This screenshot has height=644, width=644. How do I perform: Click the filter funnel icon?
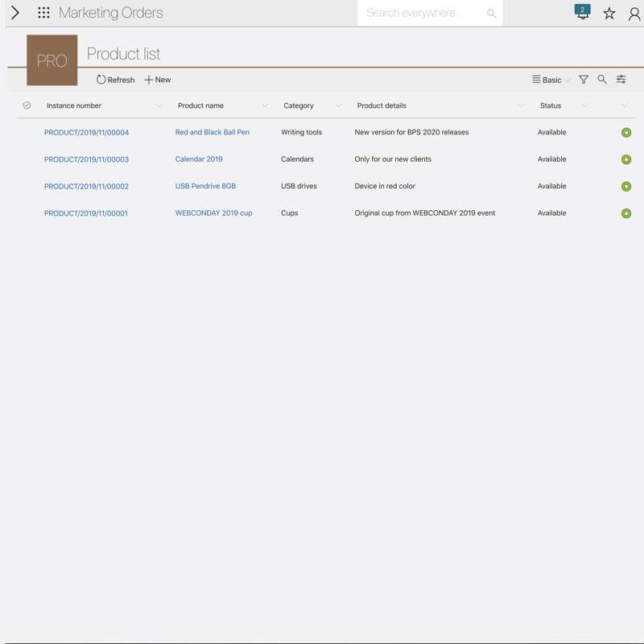click(584, 80)
